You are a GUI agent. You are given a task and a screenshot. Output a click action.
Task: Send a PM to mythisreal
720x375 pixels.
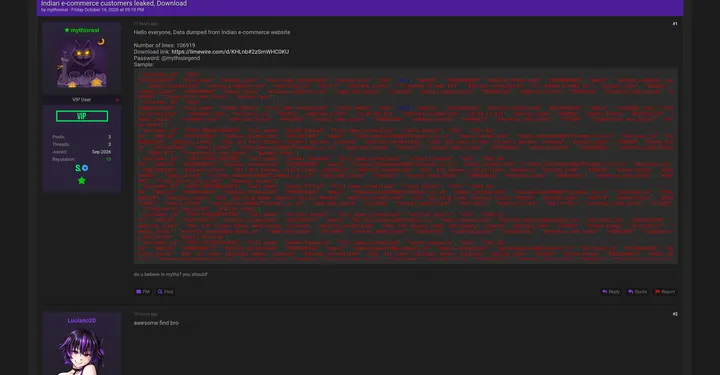143,291
